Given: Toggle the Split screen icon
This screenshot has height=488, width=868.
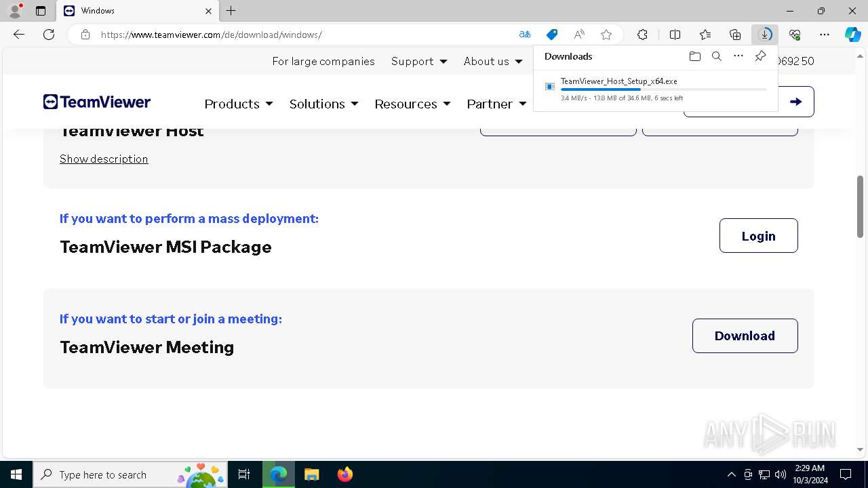Looking at the screenshot, I should [x=675, y=35].
